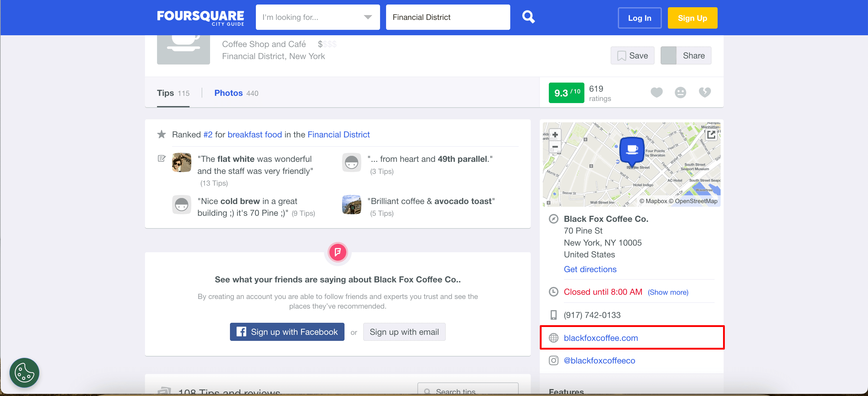The image size is (868, 396).
Task: Click the Instagram icon
Action: point(554,360)
